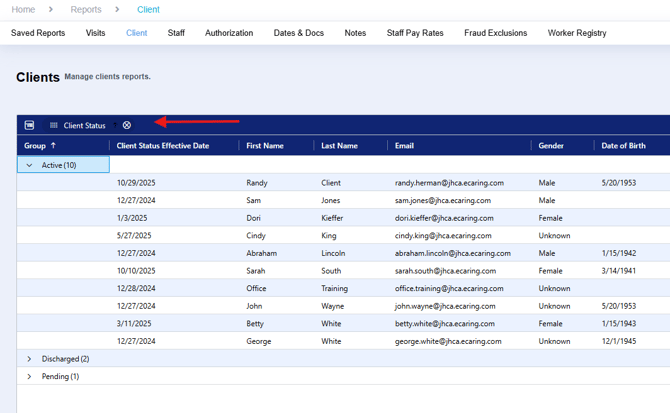
Task: Sort by Client Status Effective Date column
Action: pos(163,146)
